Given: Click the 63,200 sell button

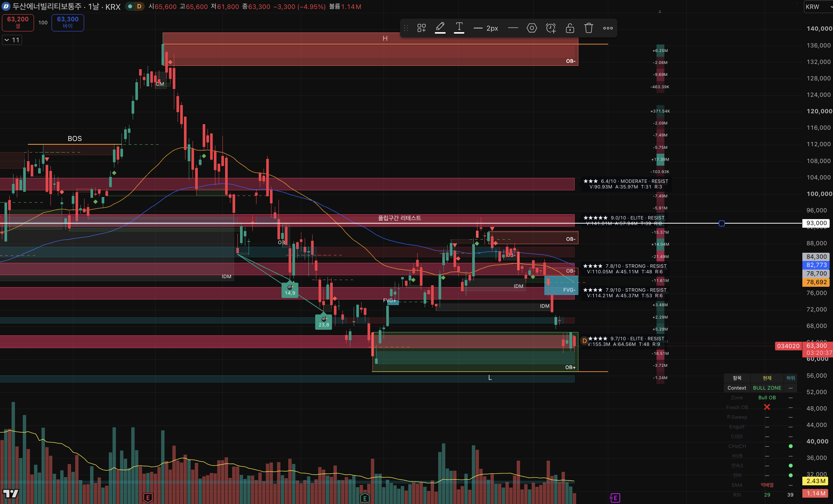Looking at the screenshot, I should (18, 22).
